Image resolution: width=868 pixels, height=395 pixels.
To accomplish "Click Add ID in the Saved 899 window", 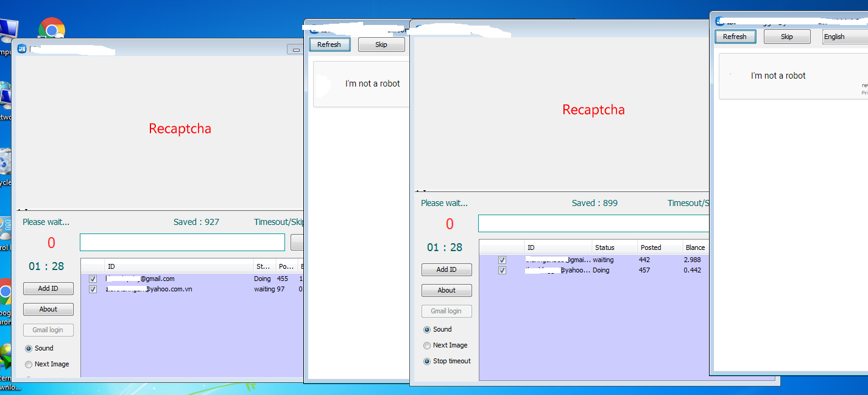I will pyautogui.click(x=446, y=269).
